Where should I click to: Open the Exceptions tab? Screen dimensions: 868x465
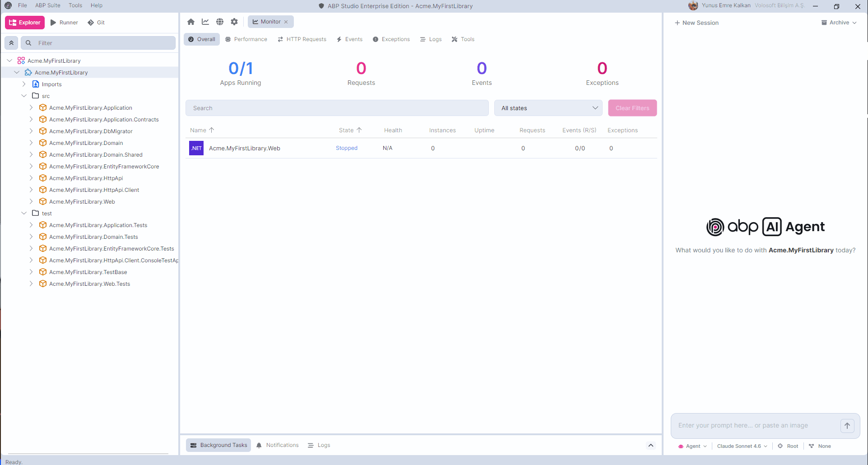391,39
